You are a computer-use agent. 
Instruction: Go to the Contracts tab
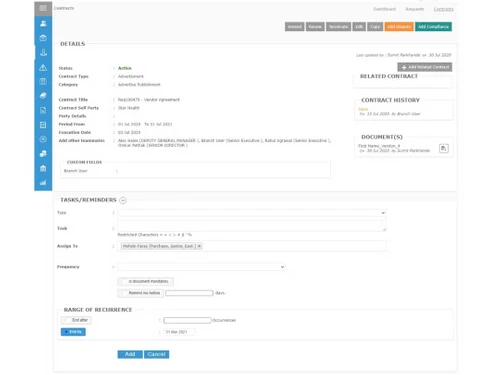(x=443, y=9)
